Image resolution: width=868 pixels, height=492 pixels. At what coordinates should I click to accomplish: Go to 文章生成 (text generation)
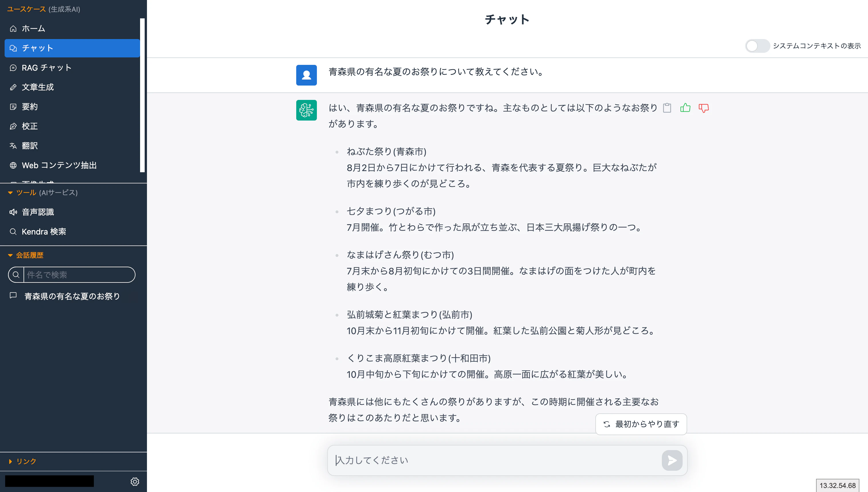click(x=72, y=87)
